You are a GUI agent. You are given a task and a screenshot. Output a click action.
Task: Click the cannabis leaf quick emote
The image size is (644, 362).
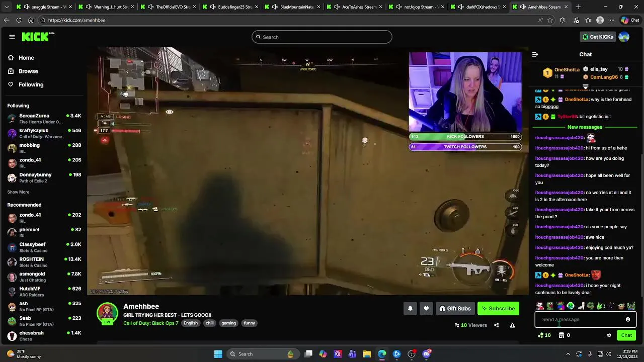(x=601, y=306)
